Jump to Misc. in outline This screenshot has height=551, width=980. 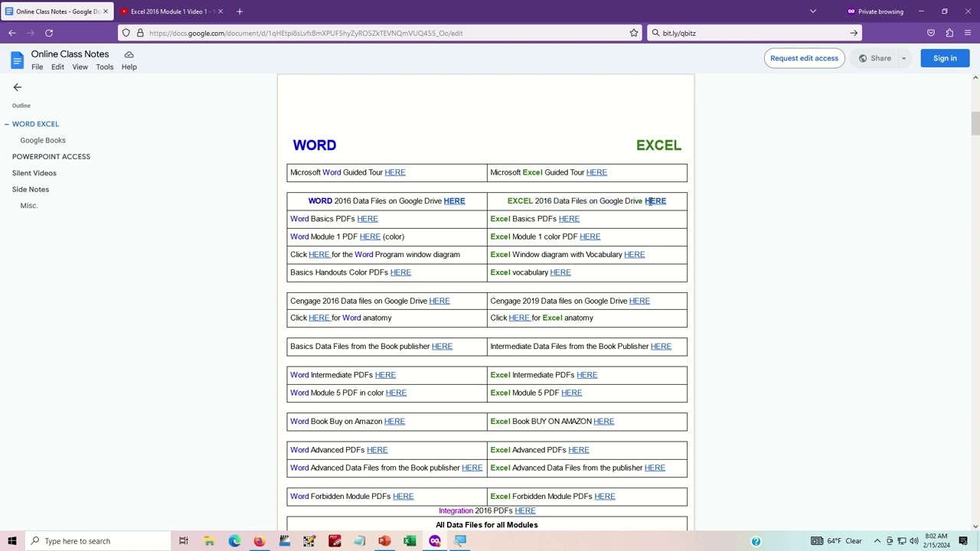click(29, 206)
